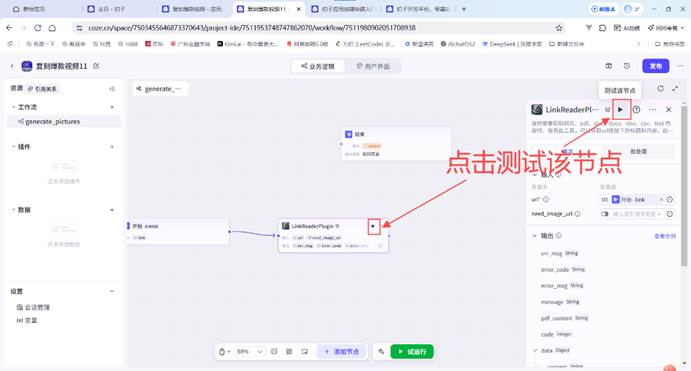The image size is (691, 371).
Task: Click info icon beside need_image_url parameter
Action: click(x=577, y=214)
